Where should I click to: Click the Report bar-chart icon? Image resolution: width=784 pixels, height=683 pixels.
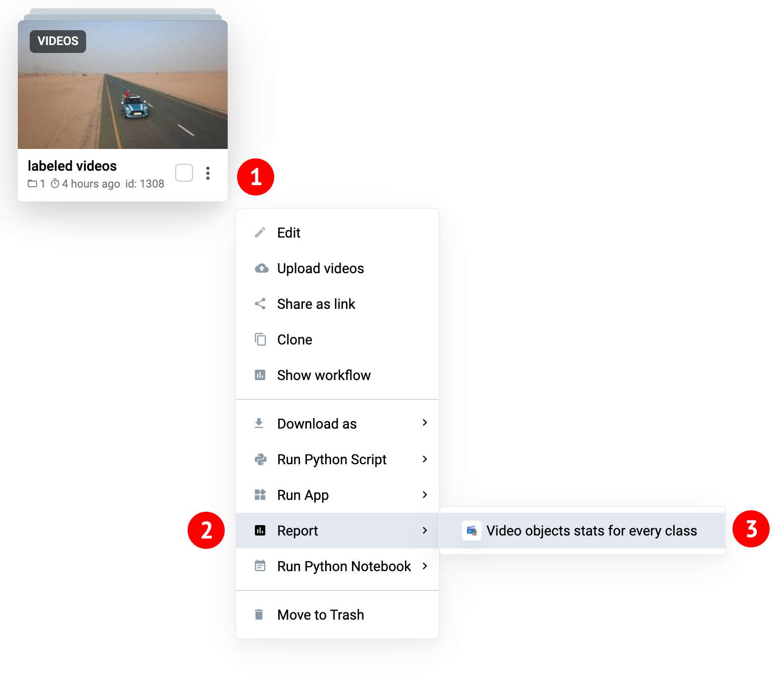pyautogui.click(x=260, y=531)
